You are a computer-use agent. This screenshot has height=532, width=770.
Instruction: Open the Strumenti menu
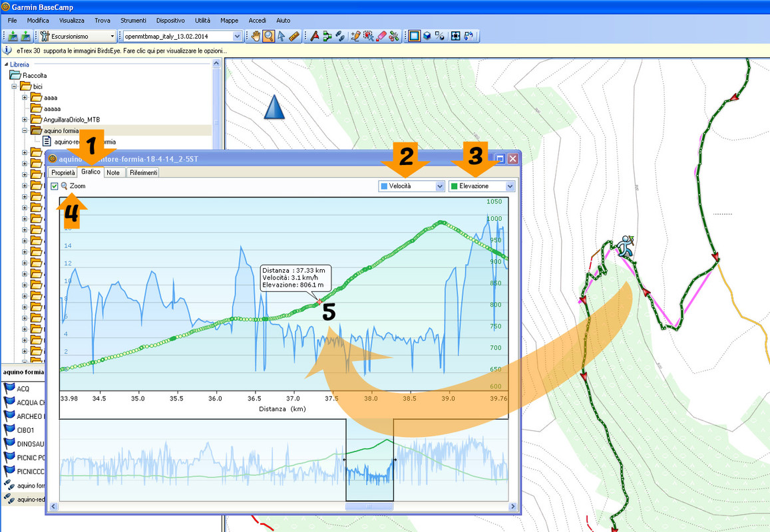click(x=133, y=20)
